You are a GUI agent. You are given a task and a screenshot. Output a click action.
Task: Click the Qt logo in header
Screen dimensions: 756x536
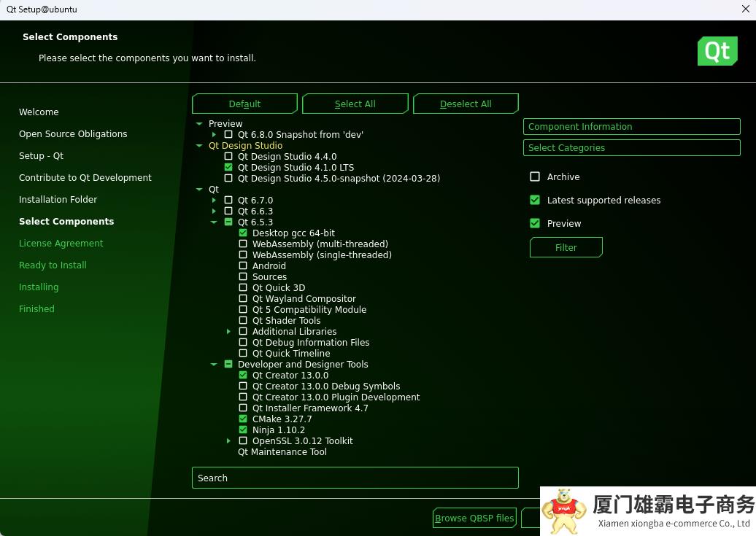pos(717,51)
